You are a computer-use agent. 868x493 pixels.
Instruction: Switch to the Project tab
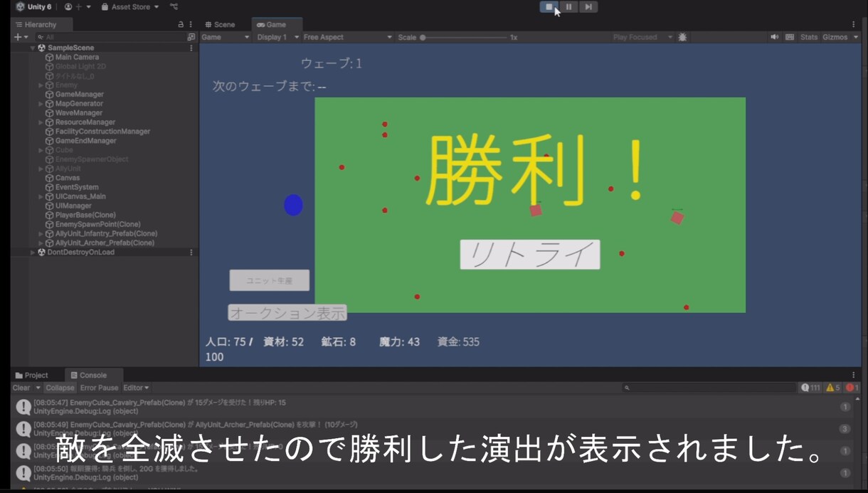coord(31,376)
